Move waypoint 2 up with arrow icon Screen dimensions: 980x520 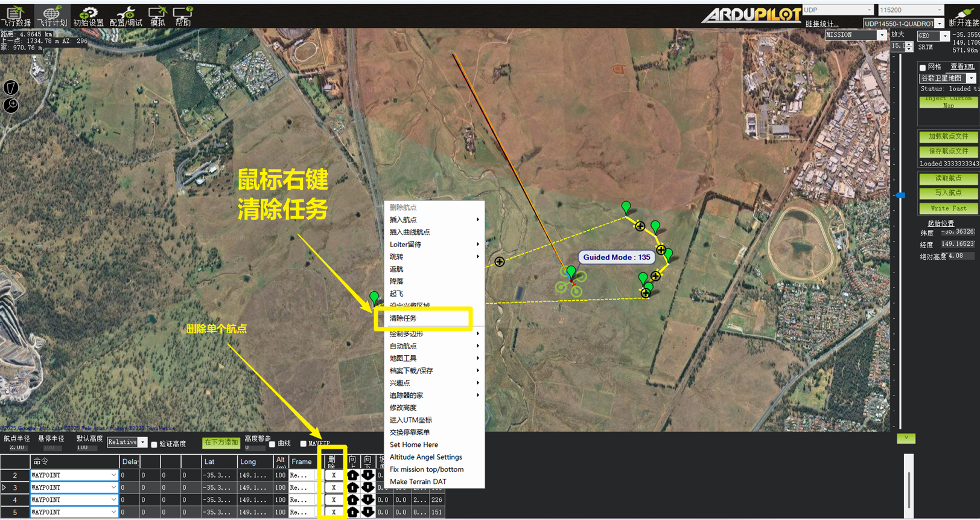click(x=352, y=475)
